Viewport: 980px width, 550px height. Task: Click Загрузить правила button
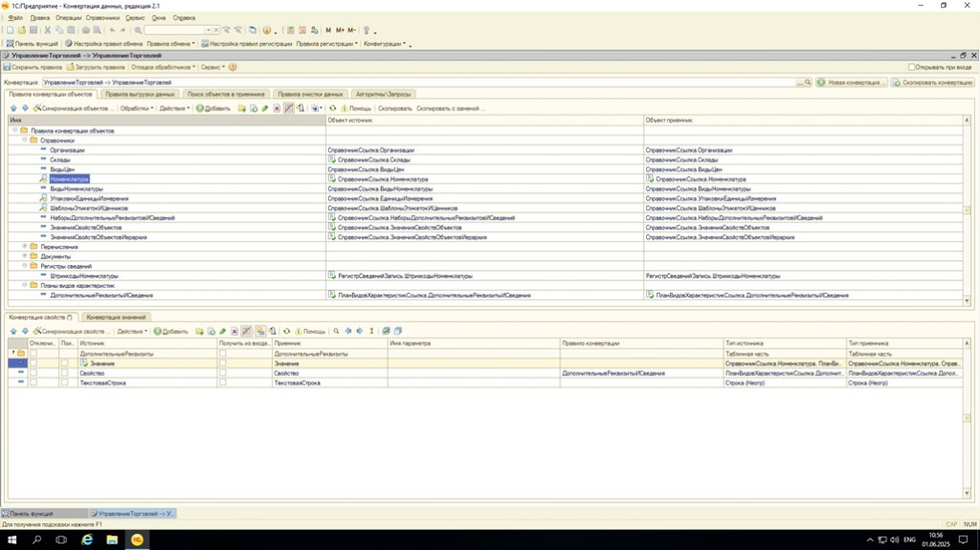96,67
